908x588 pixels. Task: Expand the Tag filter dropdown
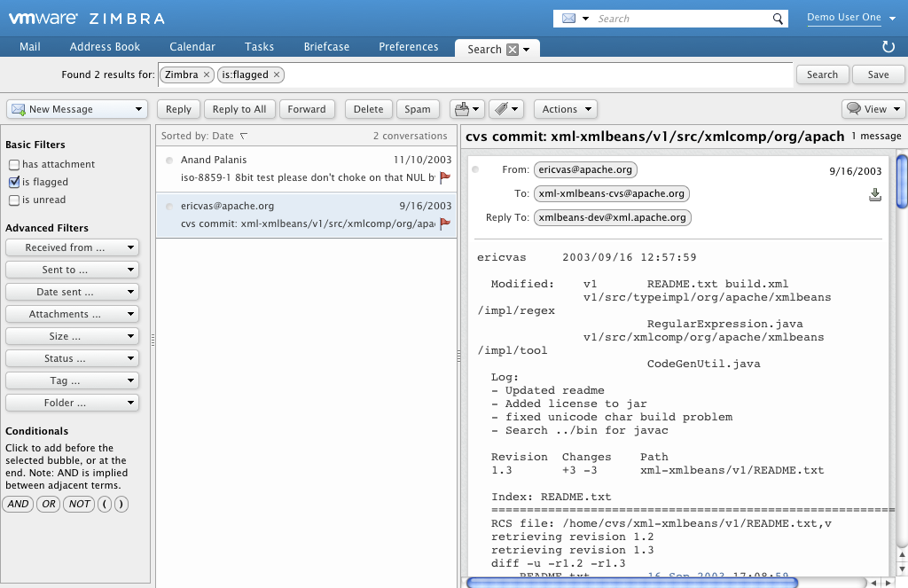pos(73,380)
